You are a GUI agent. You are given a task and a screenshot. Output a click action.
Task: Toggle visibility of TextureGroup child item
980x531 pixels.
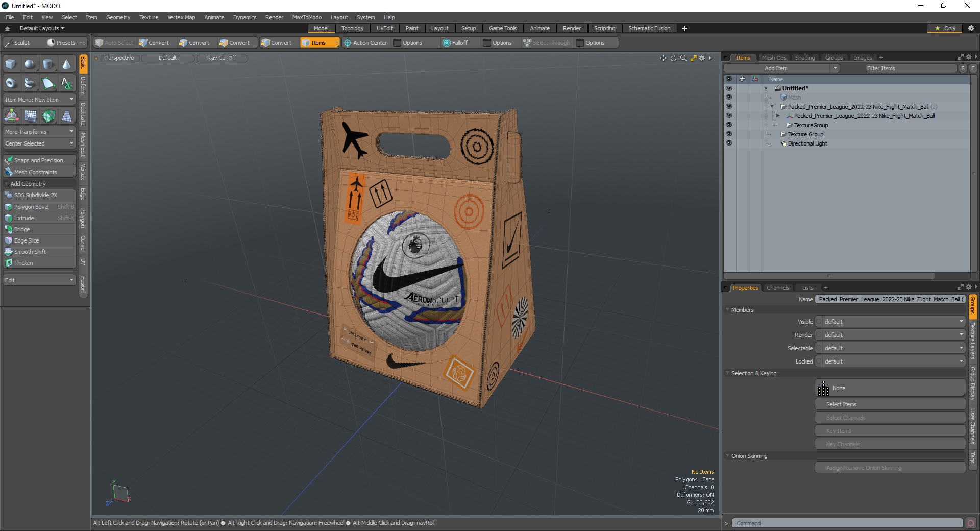click(x=729, y=125)
